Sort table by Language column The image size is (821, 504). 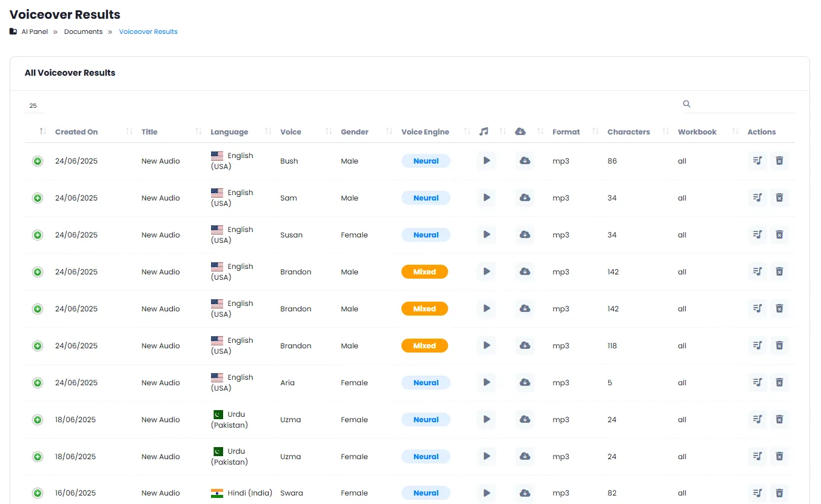click(x=229, y=132)
